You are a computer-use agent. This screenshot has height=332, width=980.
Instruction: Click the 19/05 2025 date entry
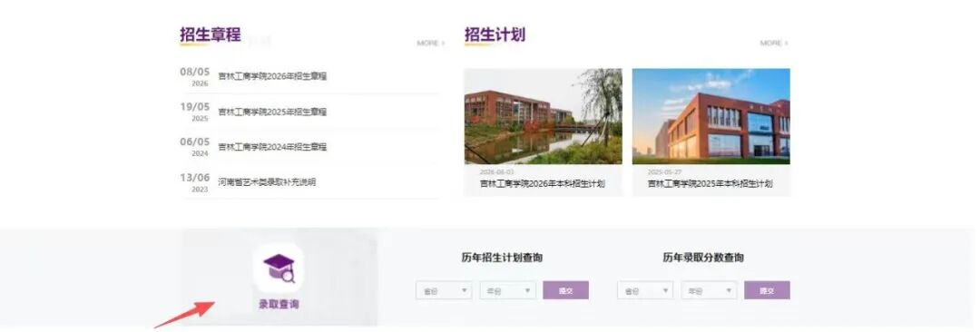(x=195, y=112)
